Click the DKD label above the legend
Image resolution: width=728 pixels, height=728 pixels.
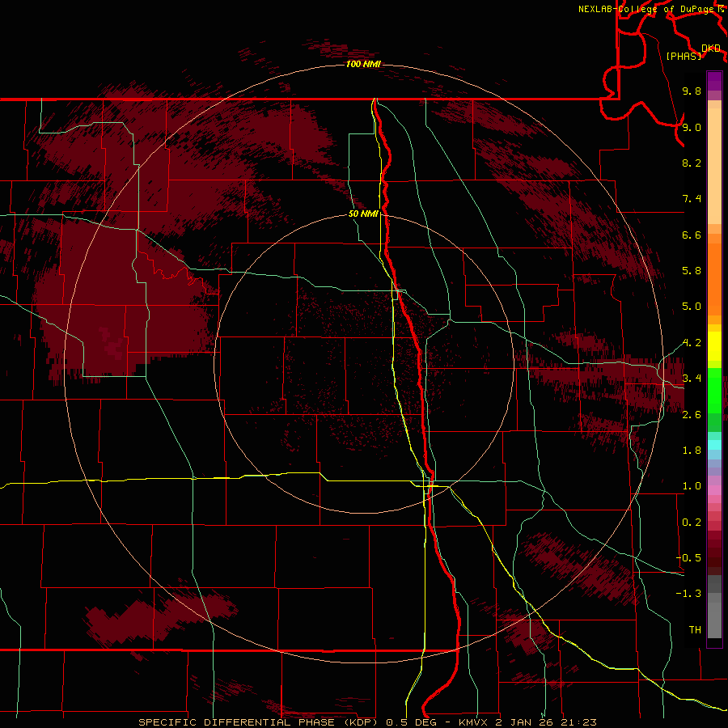click(x=711, y=48)
